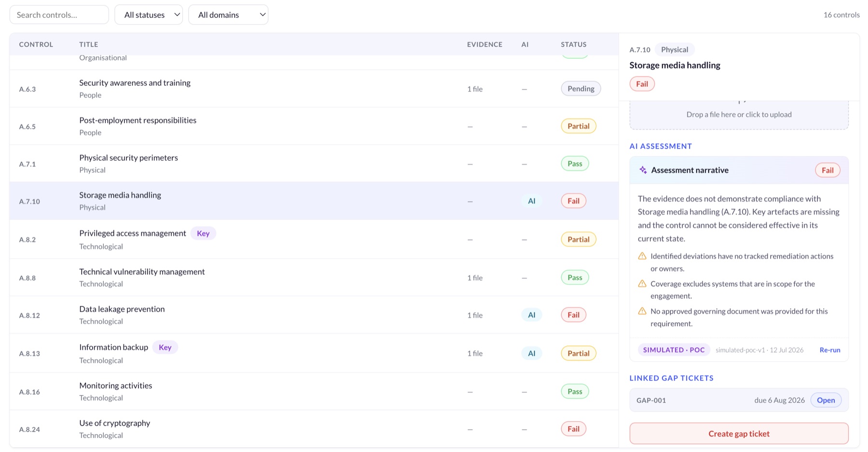The height and width of the screenshot is (452, 868).
Task: Select the Use of cryptography control row
Action: (314, 429)
